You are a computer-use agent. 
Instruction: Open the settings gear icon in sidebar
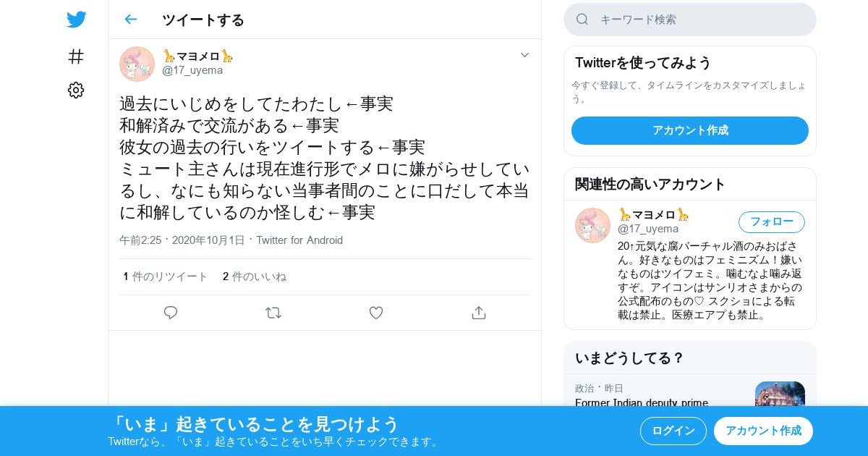coord(76,90)
